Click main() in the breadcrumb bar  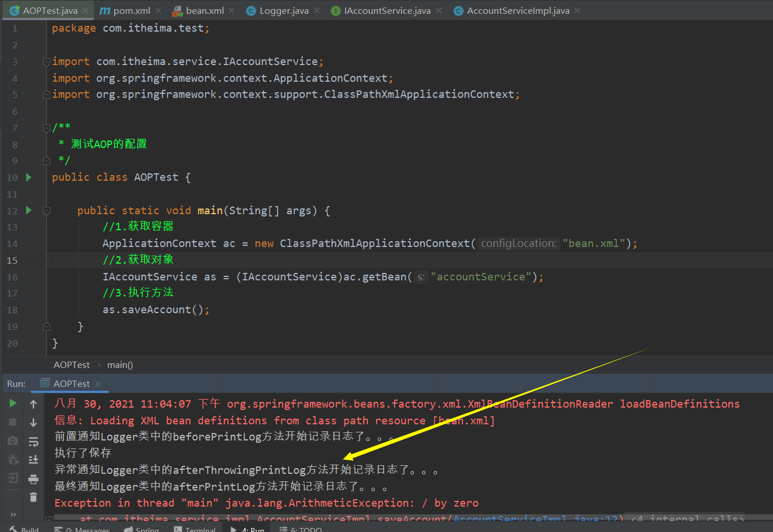120,364
